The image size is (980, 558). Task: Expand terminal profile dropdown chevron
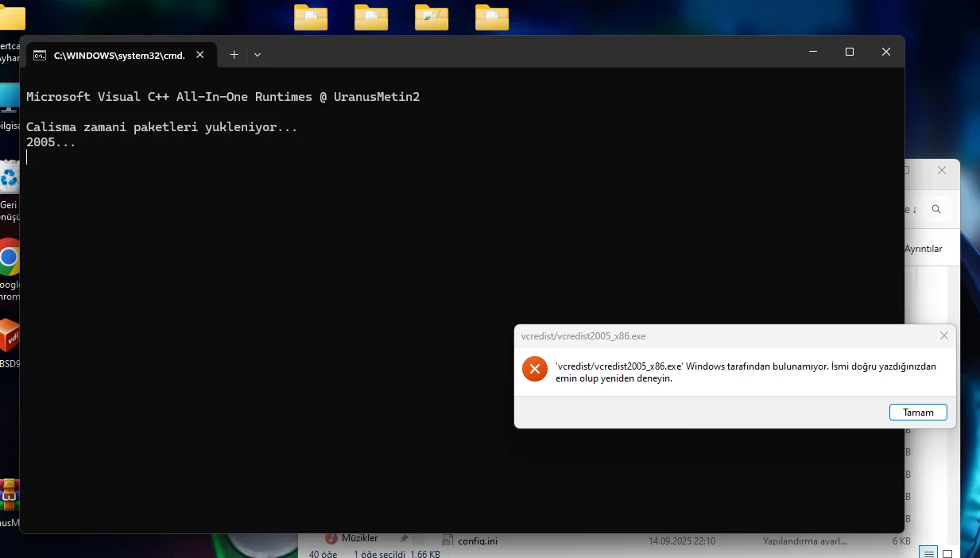coord(258,55)
